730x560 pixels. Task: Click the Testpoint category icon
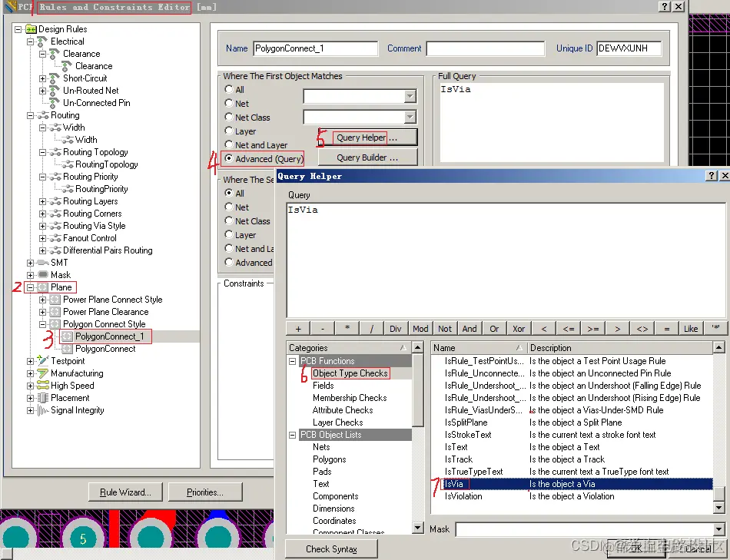[x=43, y=361]
